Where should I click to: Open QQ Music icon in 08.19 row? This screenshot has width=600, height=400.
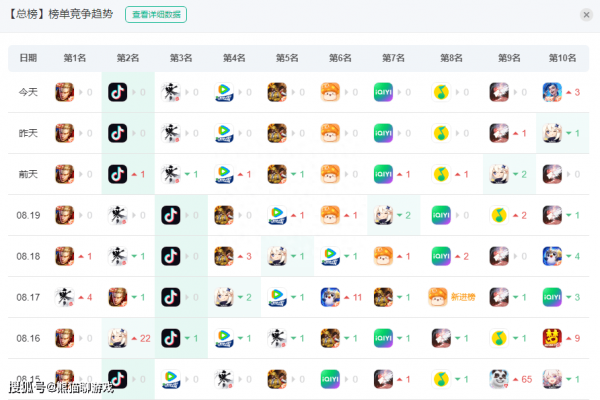pos(499,215)
